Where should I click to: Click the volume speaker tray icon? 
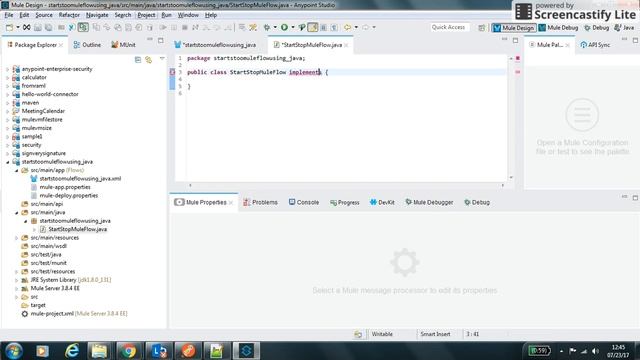596,351
